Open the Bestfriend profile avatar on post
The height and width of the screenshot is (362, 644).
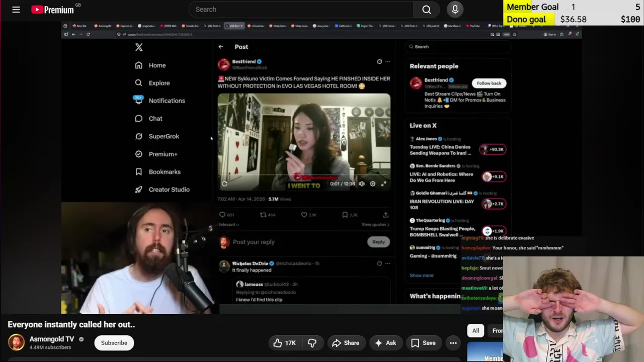(x=223, y=64)
